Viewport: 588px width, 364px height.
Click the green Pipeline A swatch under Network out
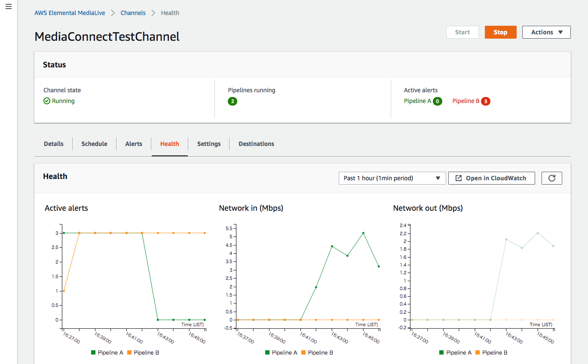pyautogui.click(x=441, y=352)
